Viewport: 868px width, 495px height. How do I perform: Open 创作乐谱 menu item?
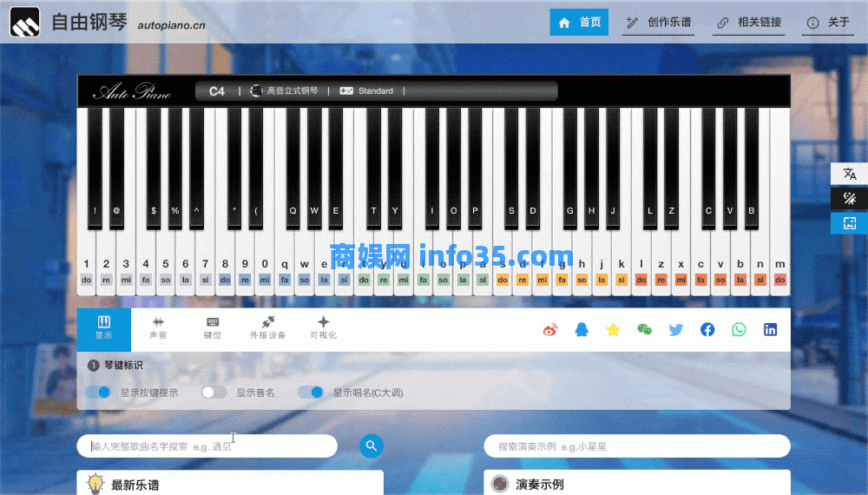click(x=658, y=23)
